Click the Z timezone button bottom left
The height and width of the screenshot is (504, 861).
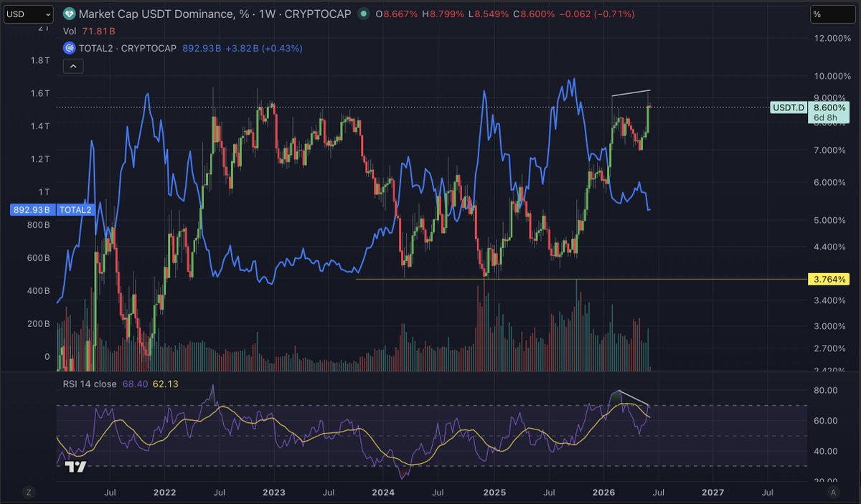point(29,493)
